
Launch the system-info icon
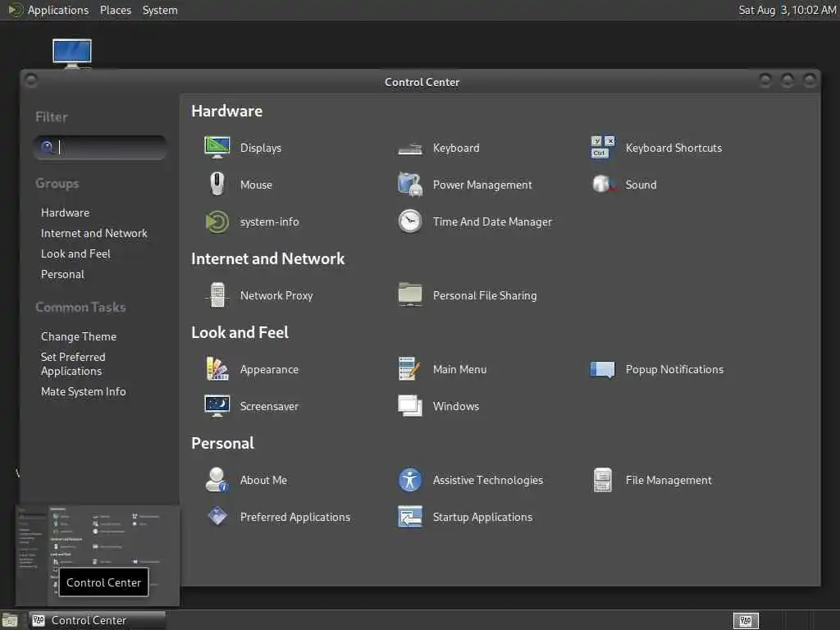click(217, 221)
